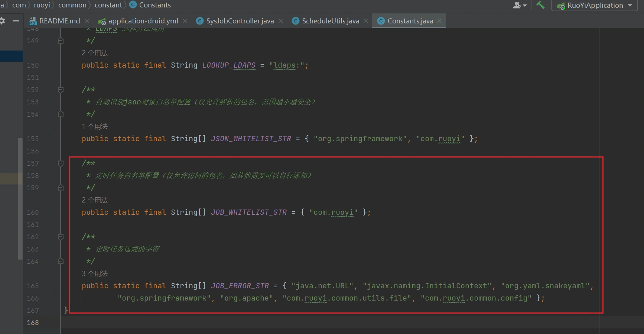Image resolution: width=644 pixels, height=334 pixels.
Task: Open the user account icon menu
Action: (x=519, y=5)
